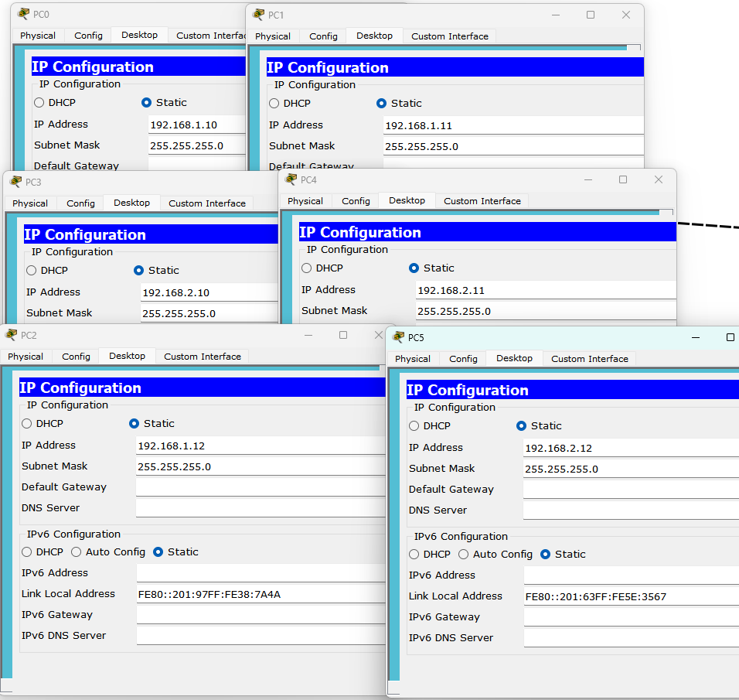Select DHCP radio button in PC2 IP Configuration
This screenshot has width=739, height=700.
pyautogui.click(x=27, y=423)
